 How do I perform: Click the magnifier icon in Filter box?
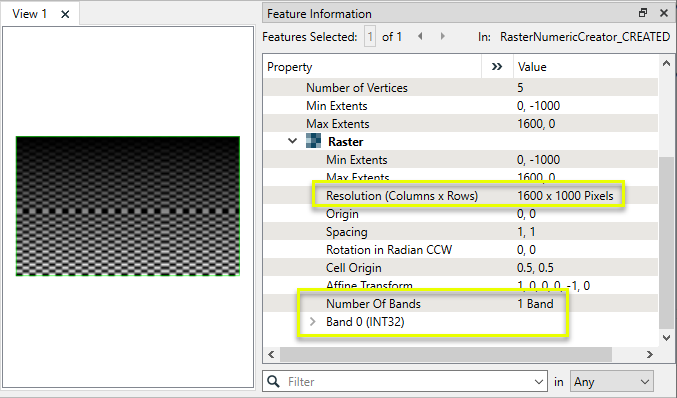[273, 381]
